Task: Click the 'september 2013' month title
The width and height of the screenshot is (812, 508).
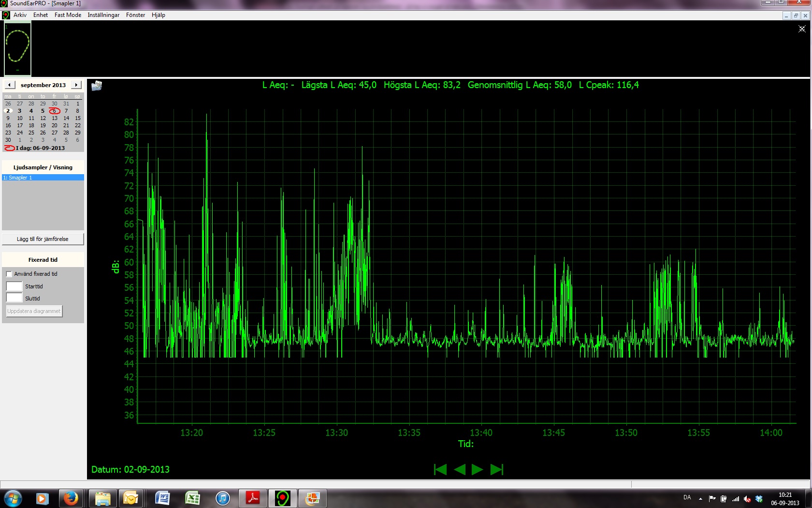Action: tap(43, 85)
